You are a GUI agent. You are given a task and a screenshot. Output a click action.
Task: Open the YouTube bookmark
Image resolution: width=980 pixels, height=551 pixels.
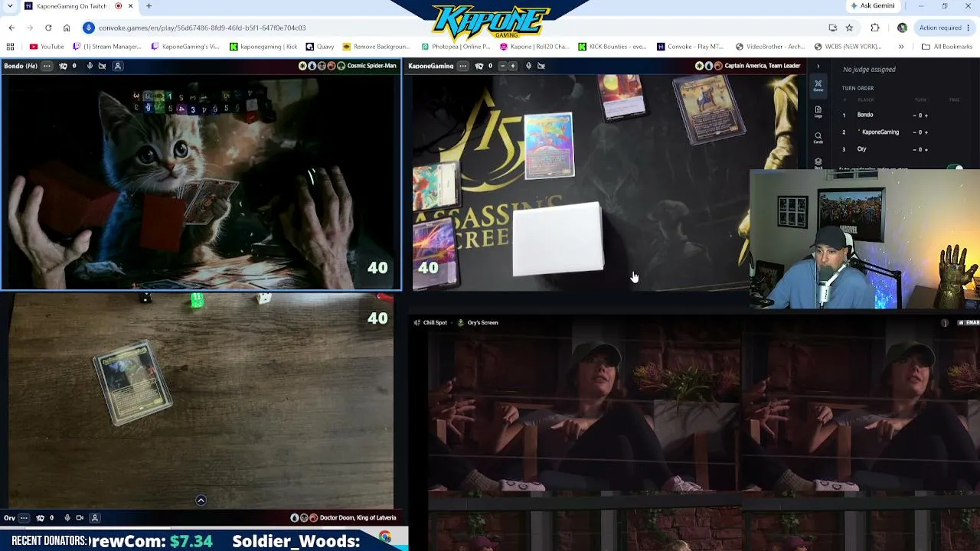point(47,47)
